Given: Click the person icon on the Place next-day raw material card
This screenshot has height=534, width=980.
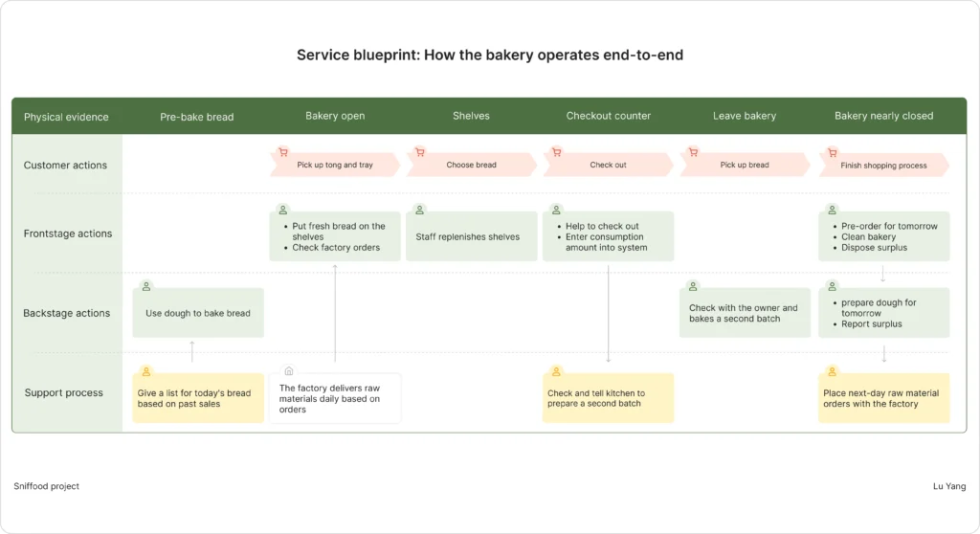Looking at the screenshot, I should click(832, 371).
